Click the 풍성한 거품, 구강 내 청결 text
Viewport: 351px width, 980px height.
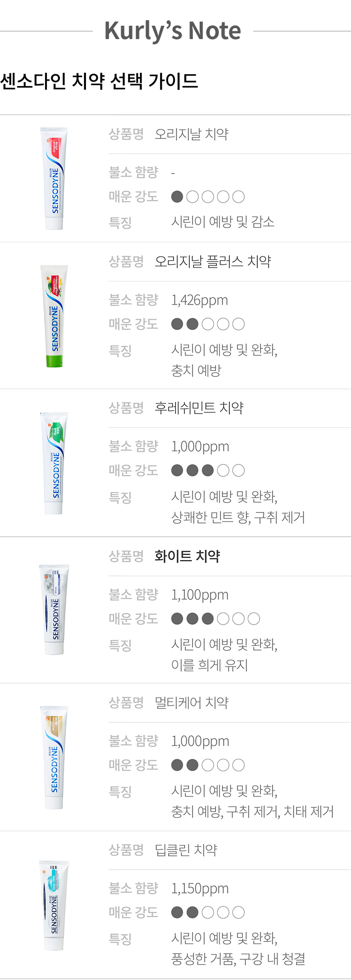click(x=238, y=959)
